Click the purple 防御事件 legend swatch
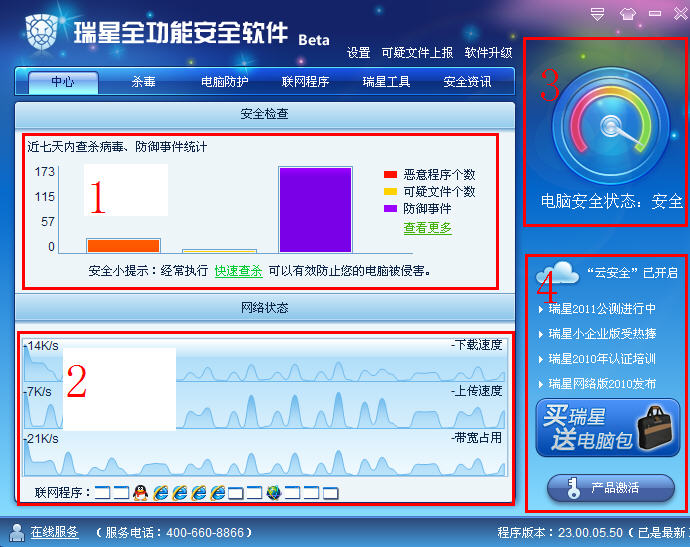690x547 pixels. point(390,208)
